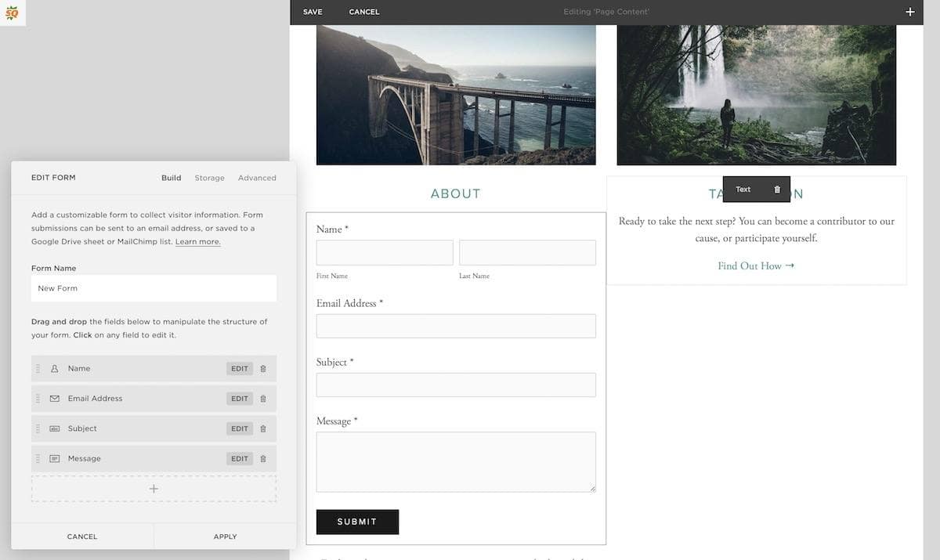
Task: Click the Find Out How link
Action: coord(755,266)
